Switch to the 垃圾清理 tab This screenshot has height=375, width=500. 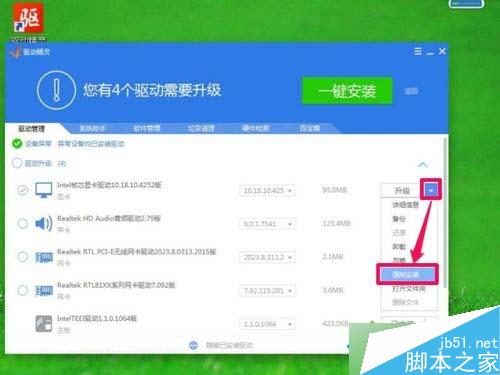point(201,128)
